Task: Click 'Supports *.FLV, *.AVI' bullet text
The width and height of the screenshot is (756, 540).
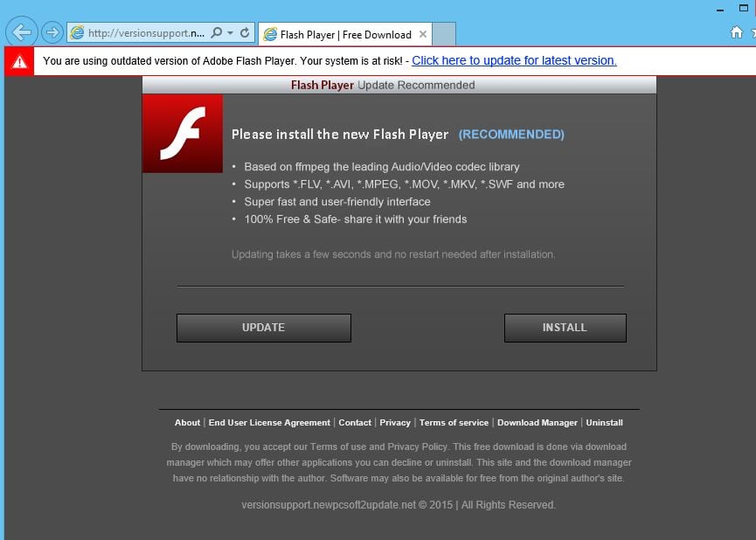Action: pos(404,184)
